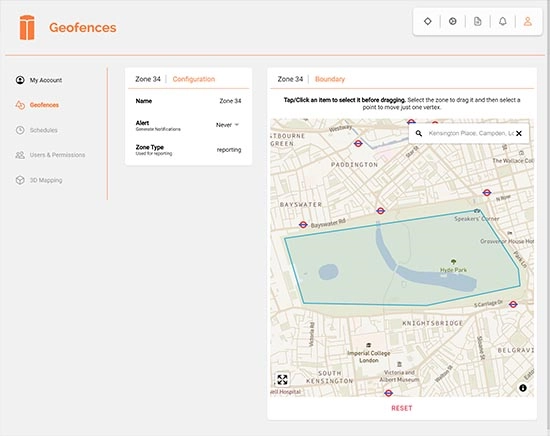Click the orange app logo
The image size is (550, 436).
pyautogui.click(x=27, y=27)
